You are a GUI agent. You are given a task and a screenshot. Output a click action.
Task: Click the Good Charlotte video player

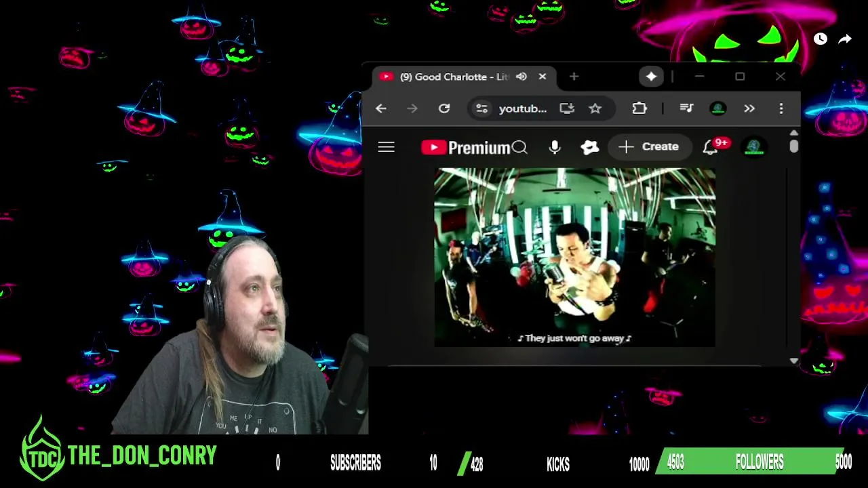pyautogui.click(x=574, y=258)
